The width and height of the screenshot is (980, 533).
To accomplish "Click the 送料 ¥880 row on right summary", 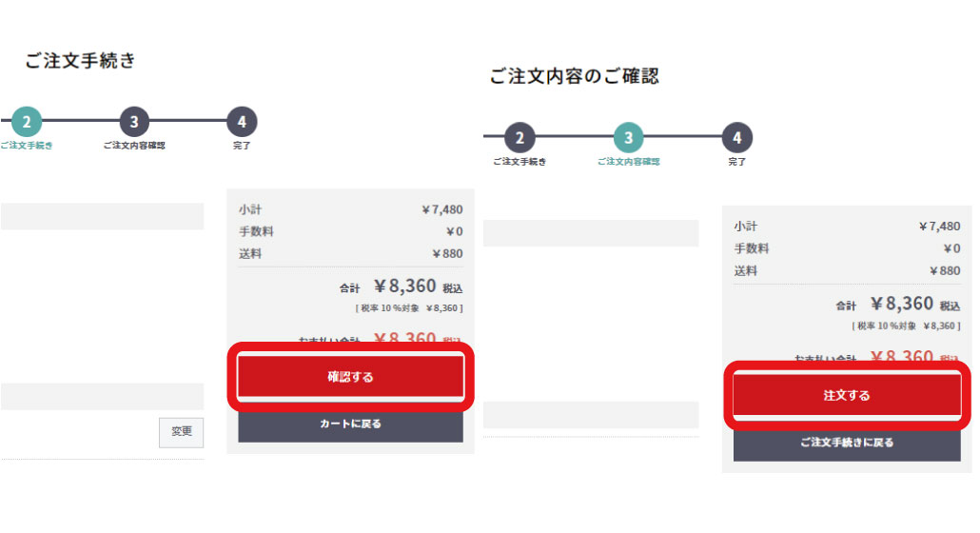I will coord(847,270).
